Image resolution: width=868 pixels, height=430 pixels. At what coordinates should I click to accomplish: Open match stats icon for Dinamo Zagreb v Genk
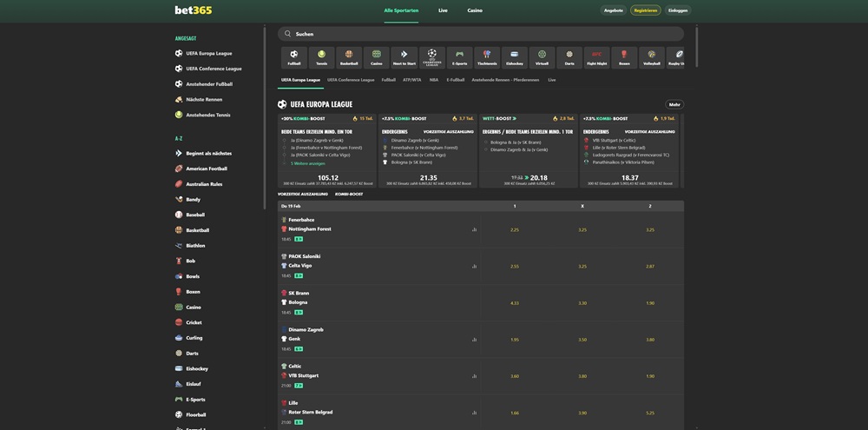(475, 339)
